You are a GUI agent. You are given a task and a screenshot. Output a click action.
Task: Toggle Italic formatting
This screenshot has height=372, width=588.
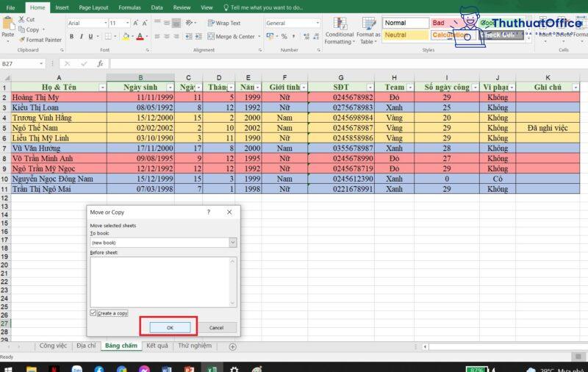[81, 36]
